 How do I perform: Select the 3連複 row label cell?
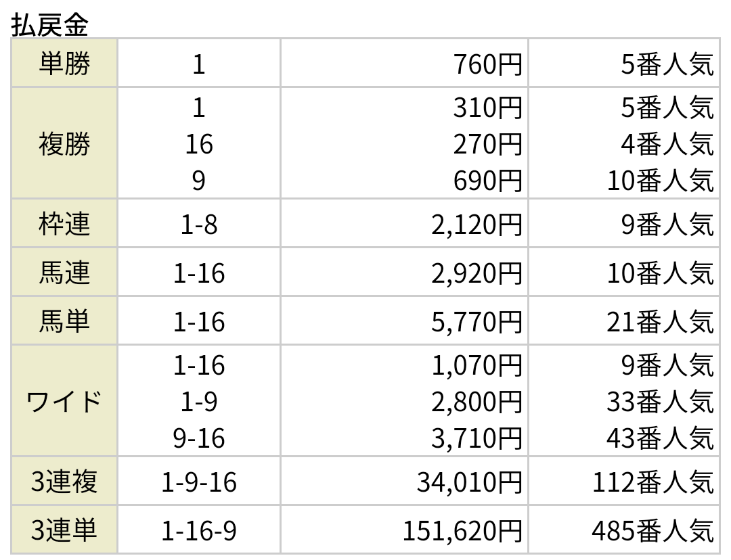tap(64, 482)
